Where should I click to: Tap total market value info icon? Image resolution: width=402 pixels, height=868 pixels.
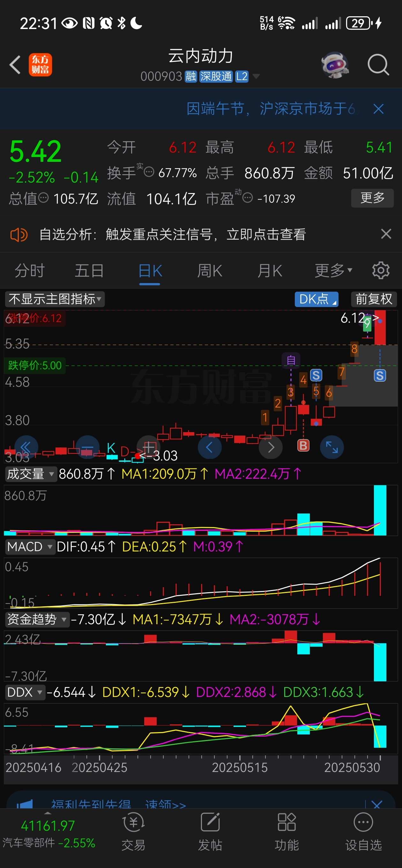coord(43,198)
